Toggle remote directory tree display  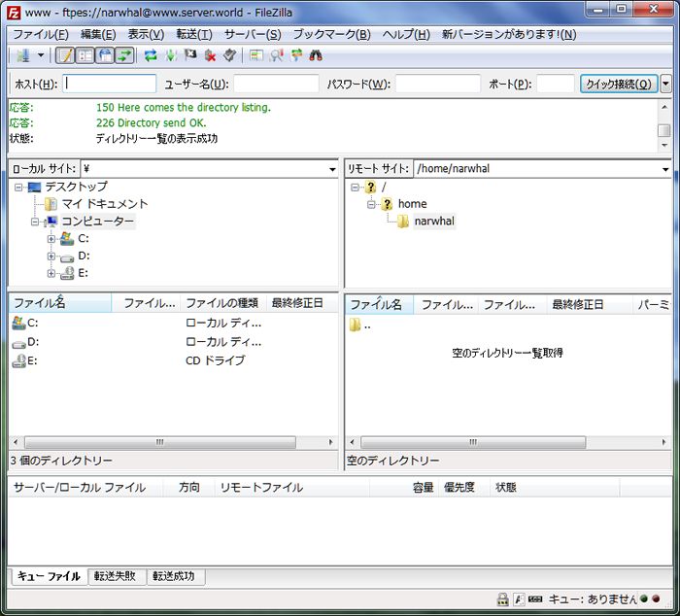tap(105, 55)
